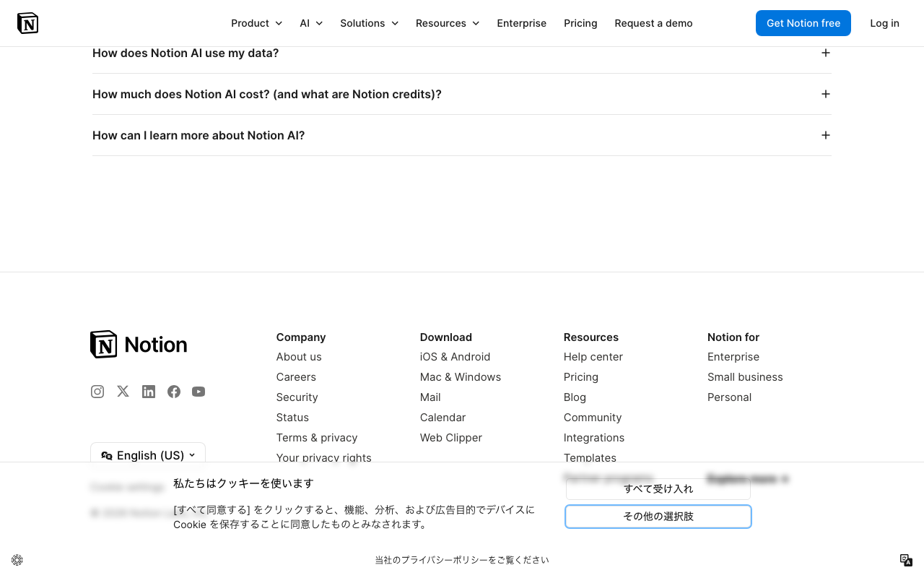The width and height of the screenshot is (924, 578).
Task: Open the AI dropdown in navigation
Action: click(x=311, y=23)
